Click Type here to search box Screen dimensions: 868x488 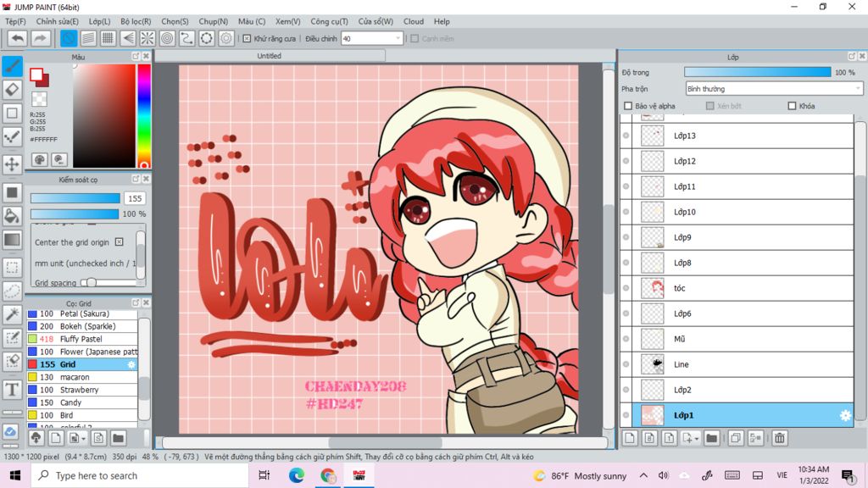pos(142,475)
